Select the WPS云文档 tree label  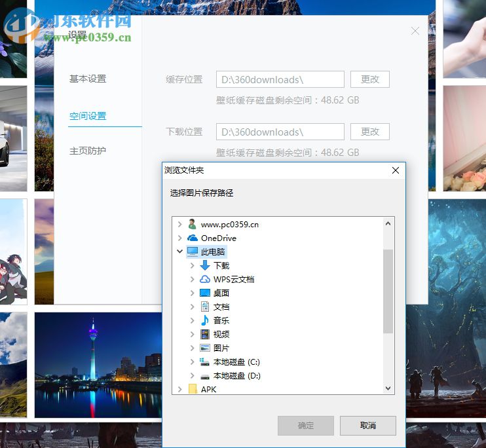[234, 279]
